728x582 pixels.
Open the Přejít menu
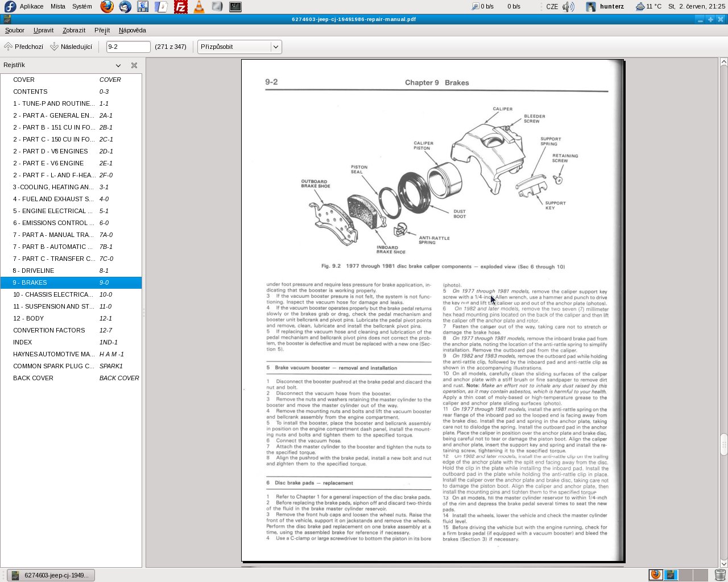pos(102,30)
